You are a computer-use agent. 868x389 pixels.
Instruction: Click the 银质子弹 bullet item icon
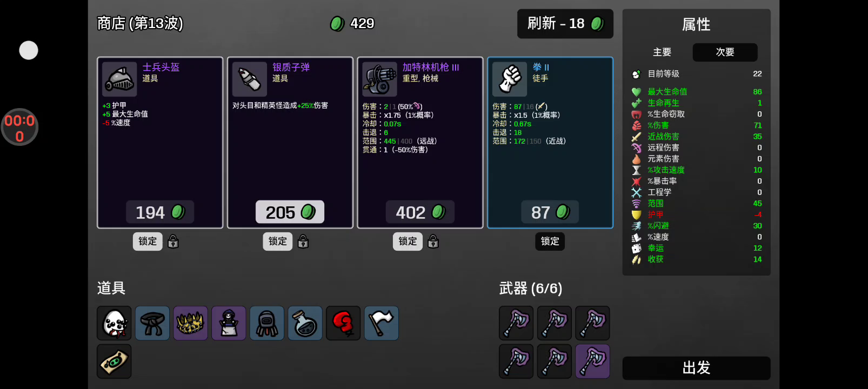[249, 79]
